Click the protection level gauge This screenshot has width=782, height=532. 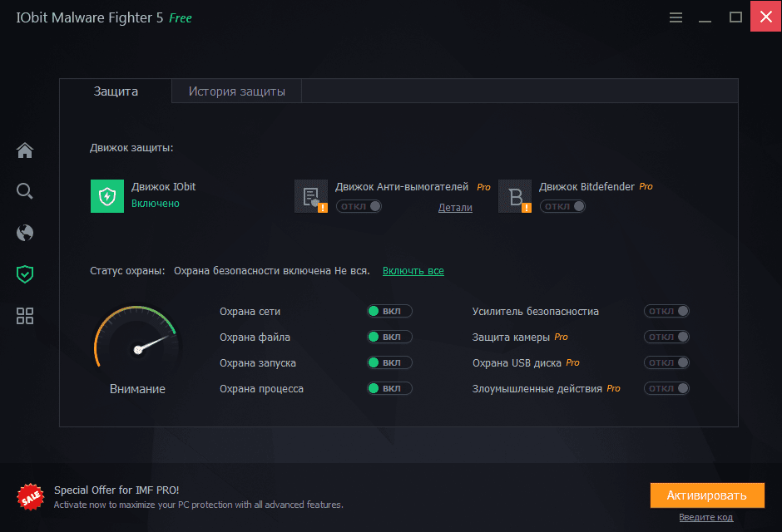(136, 338)
